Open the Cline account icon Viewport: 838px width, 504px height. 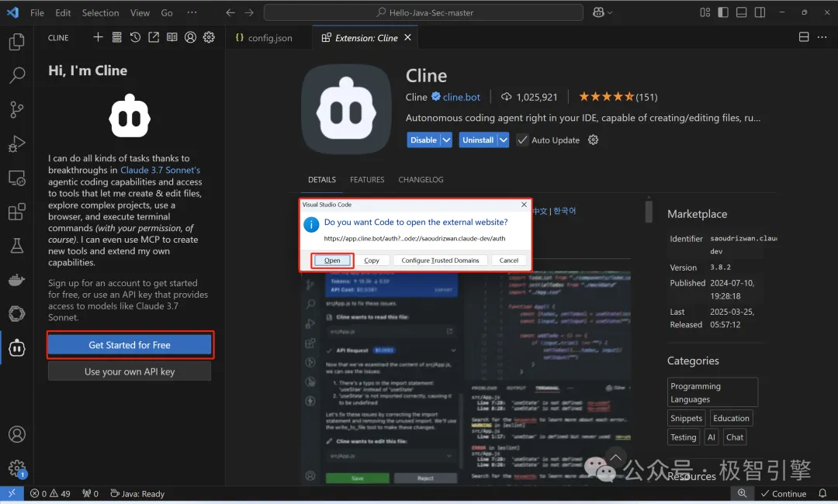[x=189, y=36]
